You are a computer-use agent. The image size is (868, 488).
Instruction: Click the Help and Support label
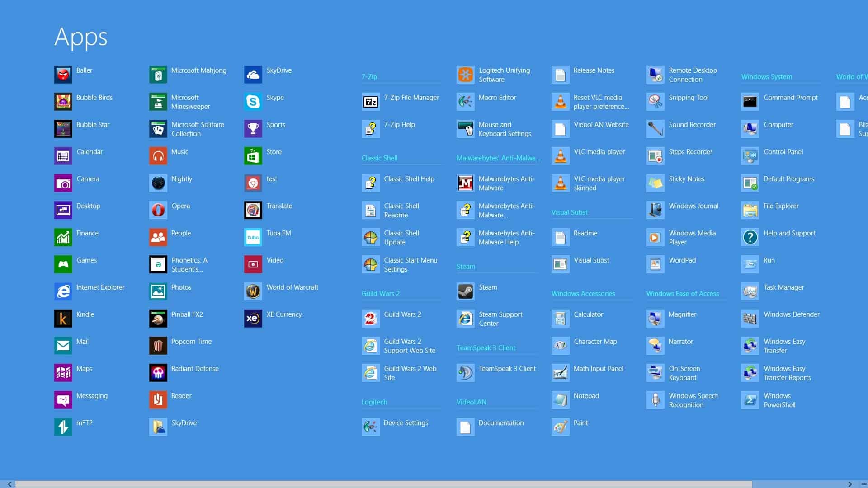tap(789, 233)
